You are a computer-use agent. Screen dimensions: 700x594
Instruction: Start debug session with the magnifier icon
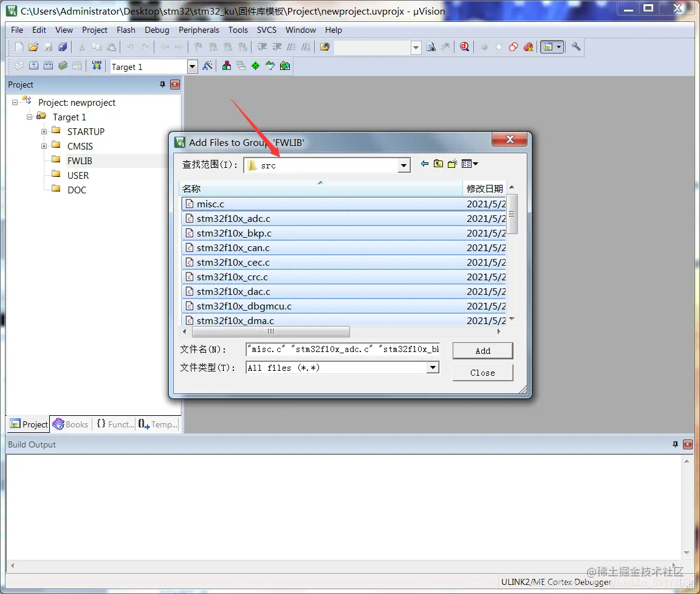tap(465, 47)
